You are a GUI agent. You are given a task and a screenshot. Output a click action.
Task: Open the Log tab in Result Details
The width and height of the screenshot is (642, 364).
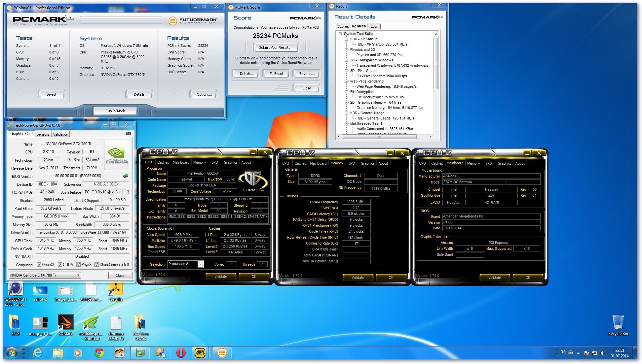click(x=374, y=26)
